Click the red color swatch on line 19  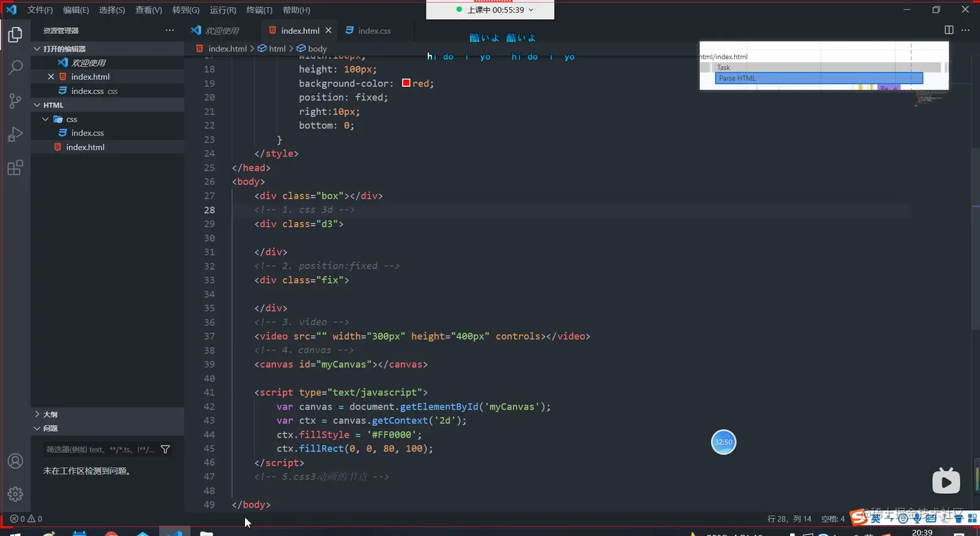406,83
